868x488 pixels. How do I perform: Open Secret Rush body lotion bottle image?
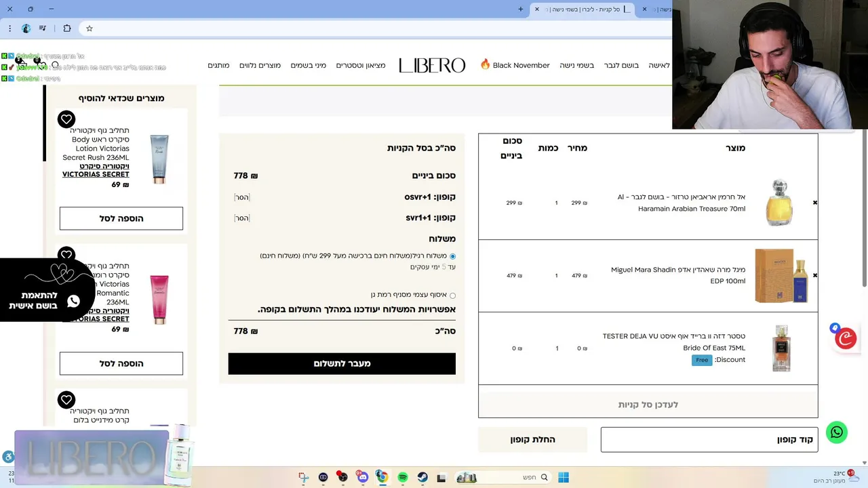pos(159,159)
